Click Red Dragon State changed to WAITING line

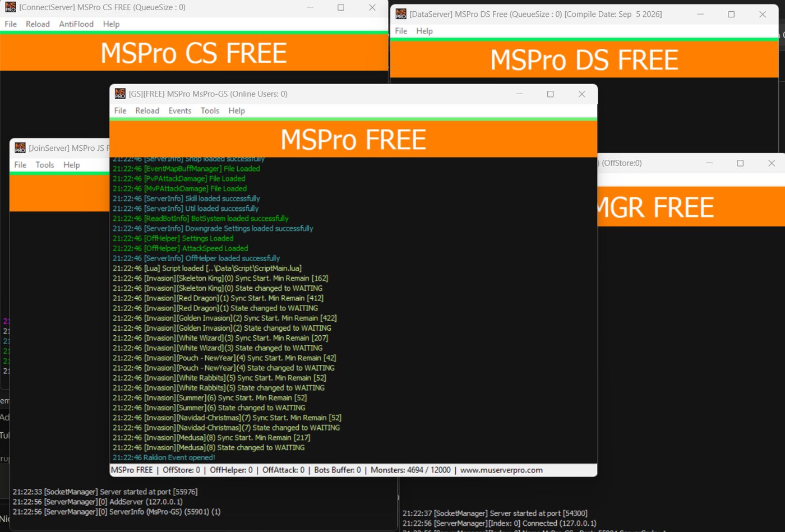pos(215,308)
